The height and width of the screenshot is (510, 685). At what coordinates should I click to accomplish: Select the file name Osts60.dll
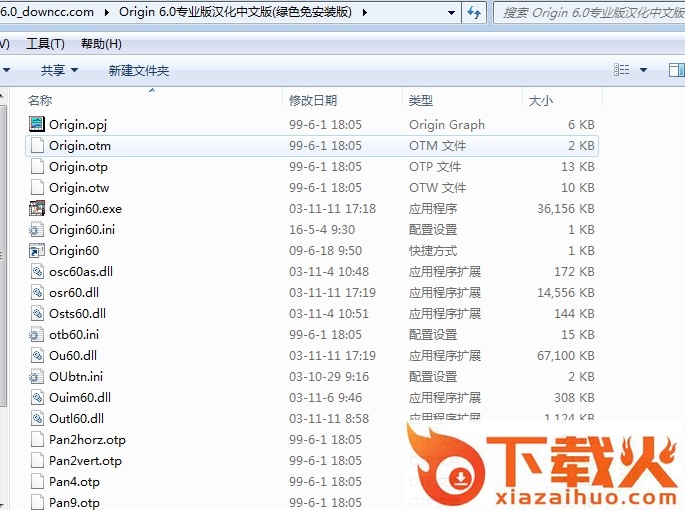coord(77,313)
